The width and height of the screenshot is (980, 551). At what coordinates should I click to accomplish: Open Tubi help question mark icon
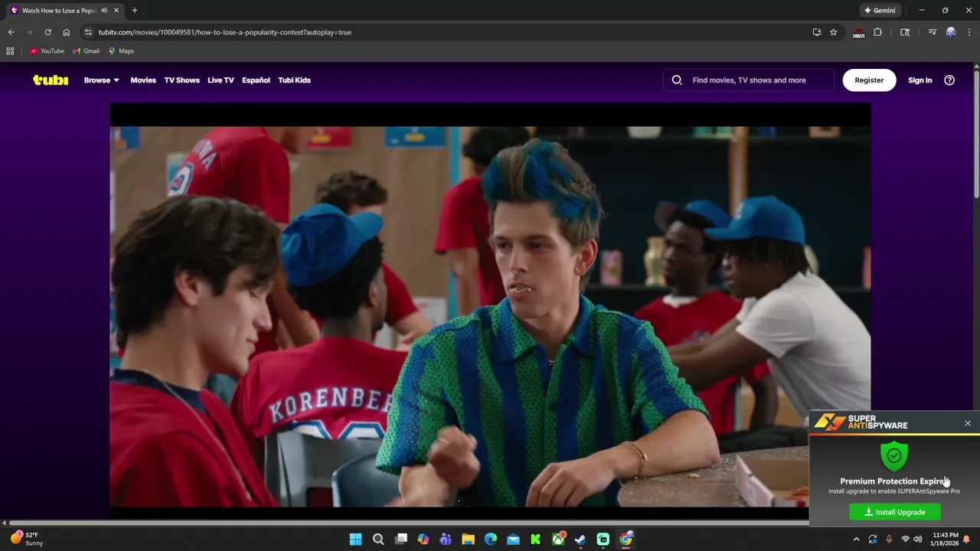(949, 80)
